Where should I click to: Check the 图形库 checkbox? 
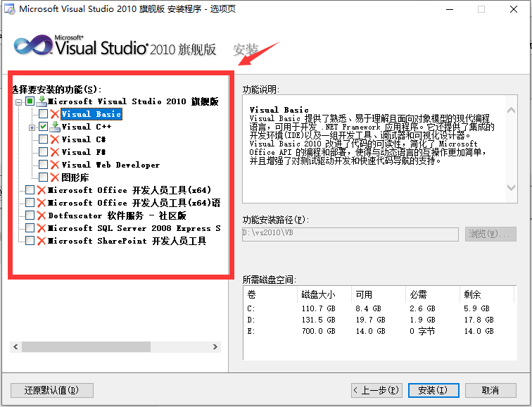point(43,177)
